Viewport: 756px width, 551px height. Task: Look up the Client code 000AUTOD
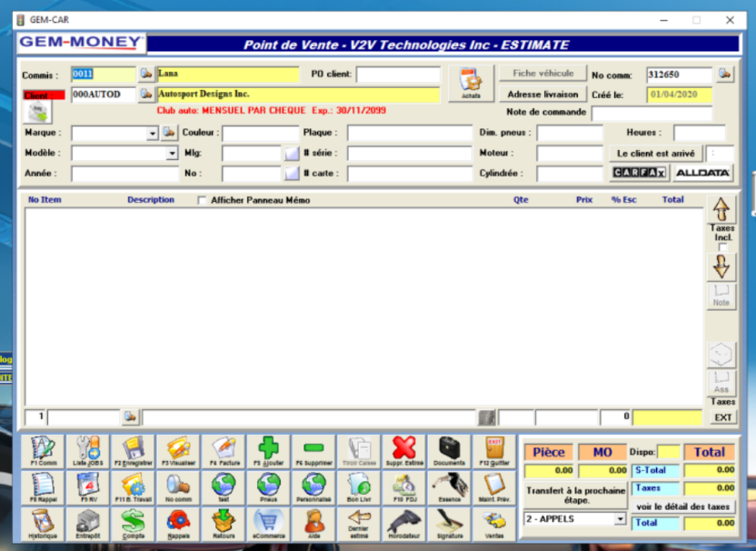click(x=145, y=94)
